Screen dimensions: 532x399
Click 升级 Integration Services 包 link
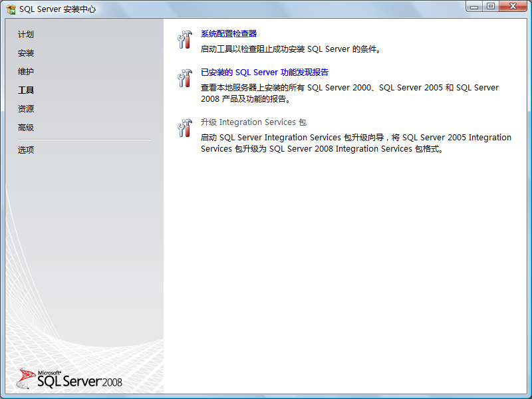coord(253,122)
